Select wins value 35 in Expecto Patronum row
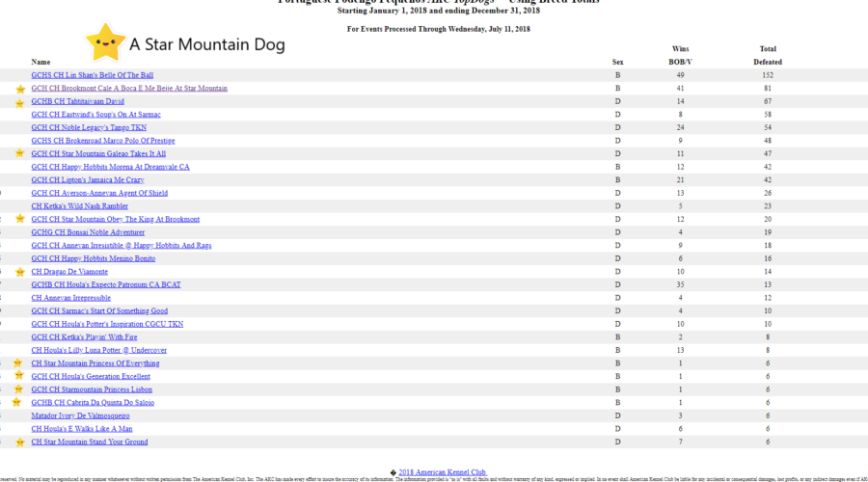868x482 pixels. pyautogui.click(x=680, y=285)
